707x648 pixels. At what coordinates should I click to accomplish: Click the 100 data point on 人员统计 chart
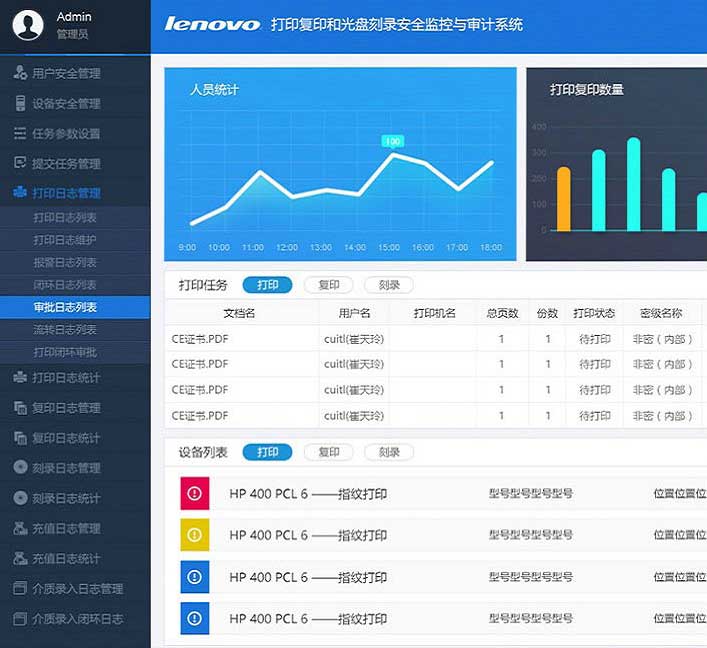[x=393, y=155]
